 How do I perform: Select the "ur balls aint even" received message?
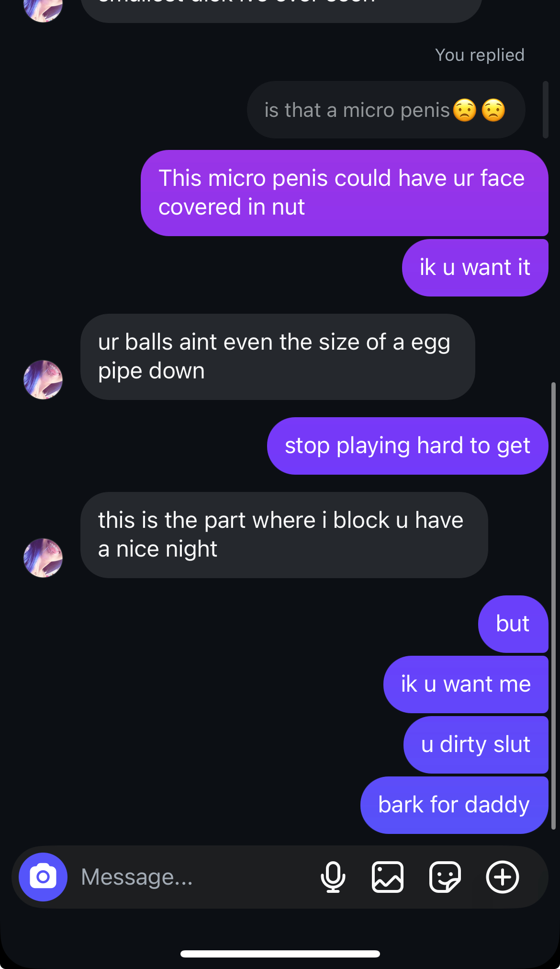click(x=278, y=357)
